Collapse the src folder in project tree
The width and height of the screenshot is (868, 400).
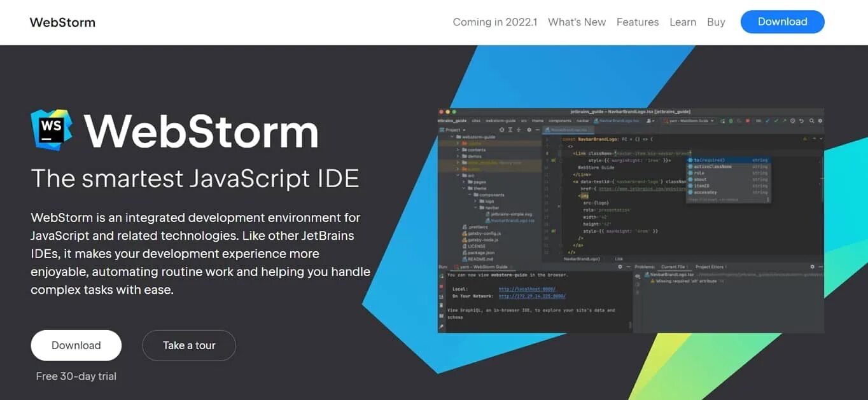pos(458,176)
